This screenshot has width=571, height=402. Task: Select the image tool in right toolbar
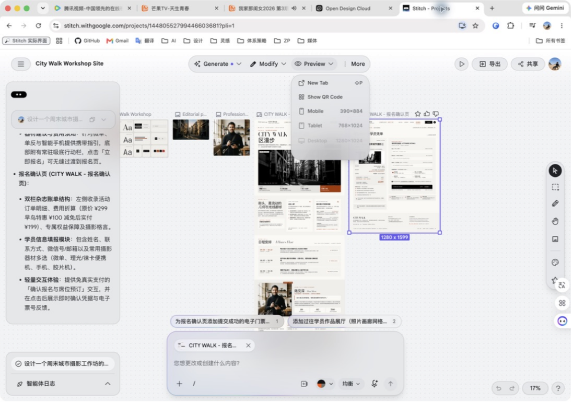(x=555, y=239)
